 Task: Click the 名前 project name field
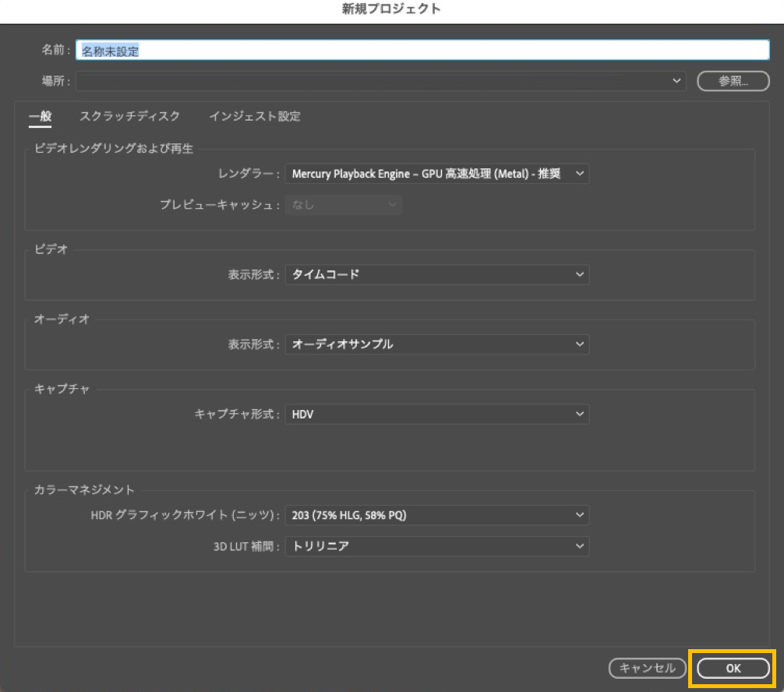point(422,50)
